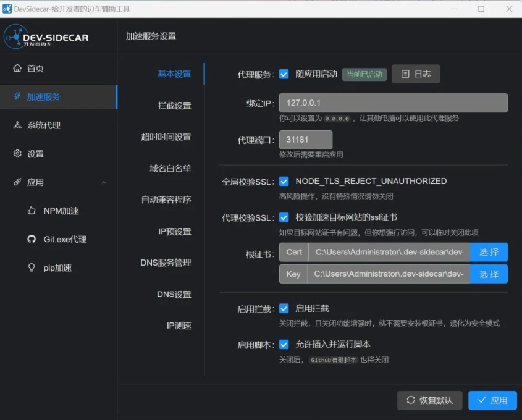Click the Cert label addon
Screen dimensions: 522x420
[x=294, y=252]
